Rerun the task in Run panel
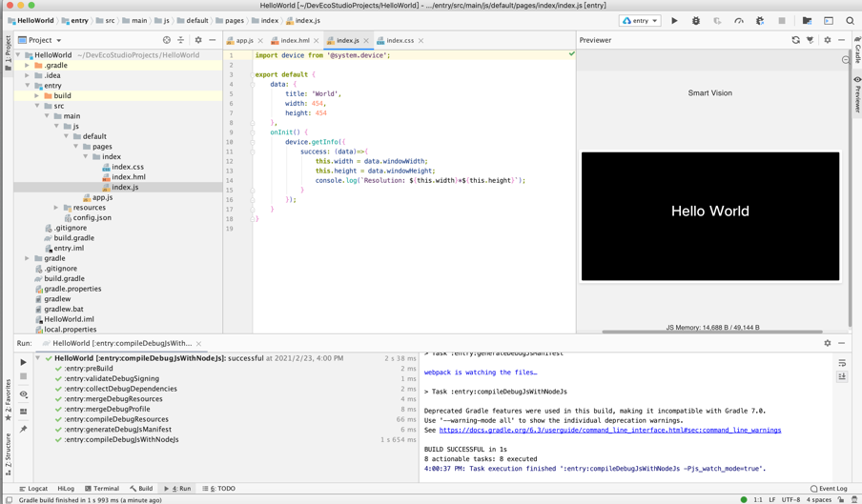This screenshot has height=504, width=862. [x=23, y=362]
